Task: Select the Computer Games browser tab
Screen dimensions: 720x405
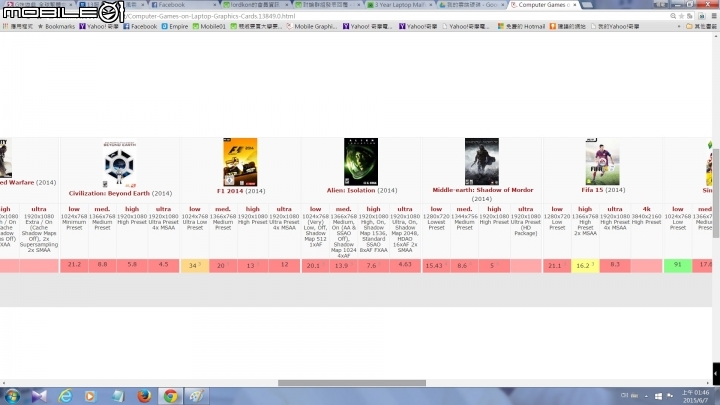Action: point(544,5)
